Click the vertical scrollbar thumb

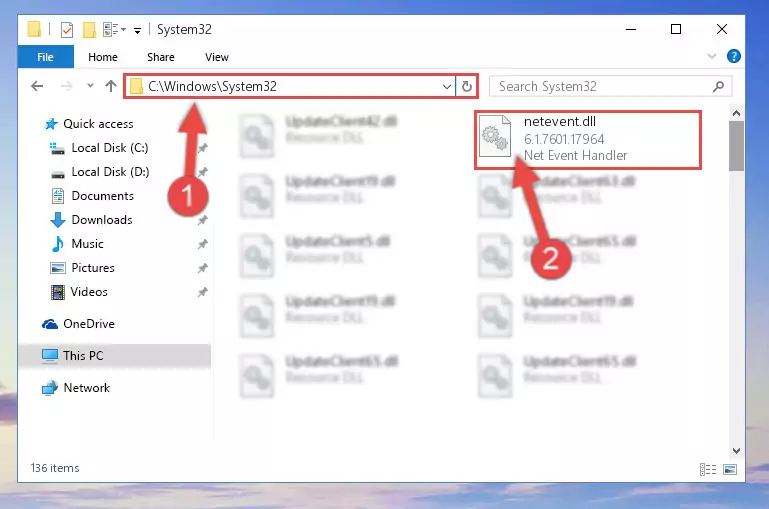[x=736, y=146]
